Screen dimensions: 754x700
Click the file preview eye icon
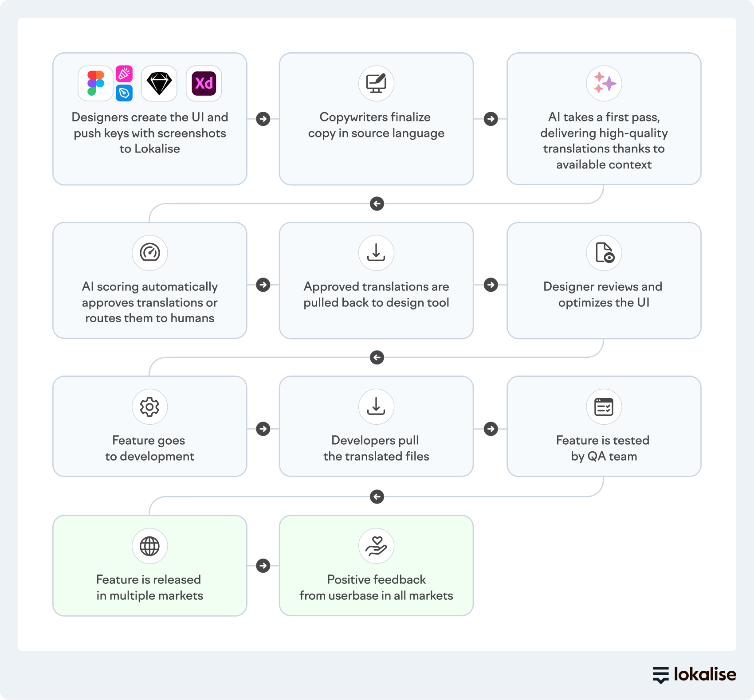click(x=604, y=253)
